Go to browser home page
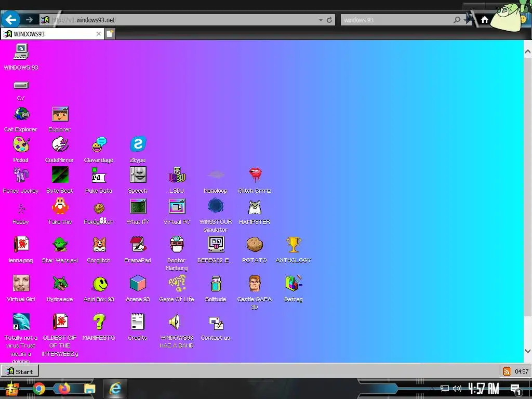This screenshot has width=532, height=399. click(485, 20)
